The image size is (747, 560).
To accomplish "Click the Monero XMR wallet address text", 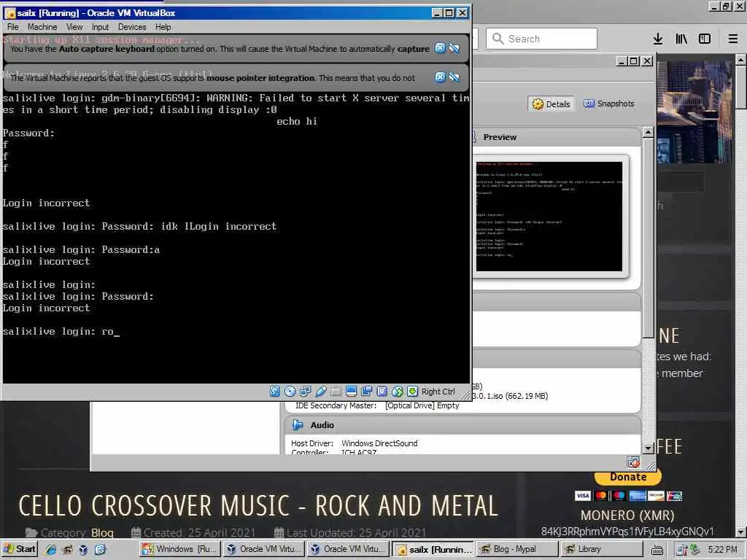I will [x=627, y=532].
